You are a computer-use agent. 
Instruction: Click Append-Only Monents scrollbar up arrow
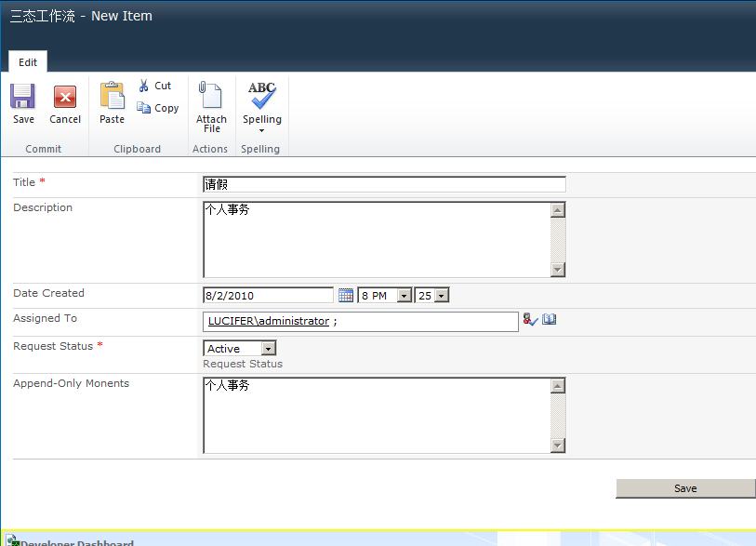(x=558, y=386)
